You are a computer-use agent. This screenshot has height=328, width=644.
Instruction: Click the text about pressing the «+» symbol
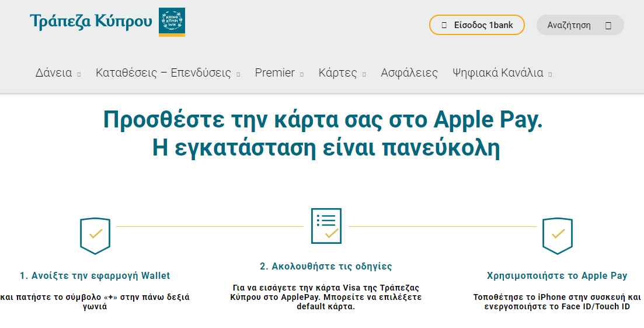tap(95, 302)
